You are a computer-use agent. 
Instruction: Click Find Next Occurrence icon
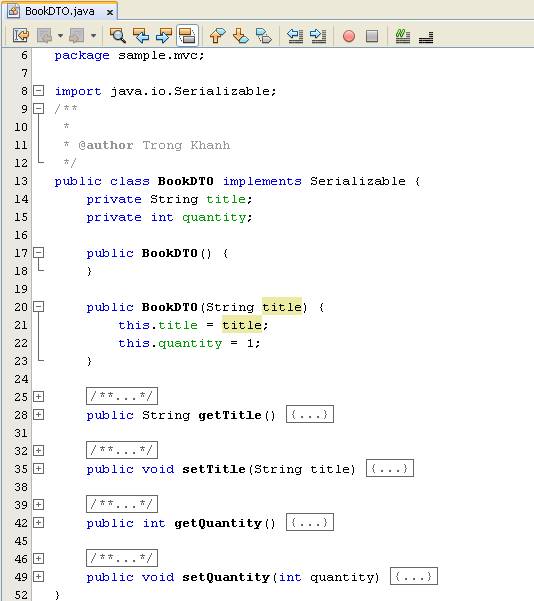pos(164,36)
